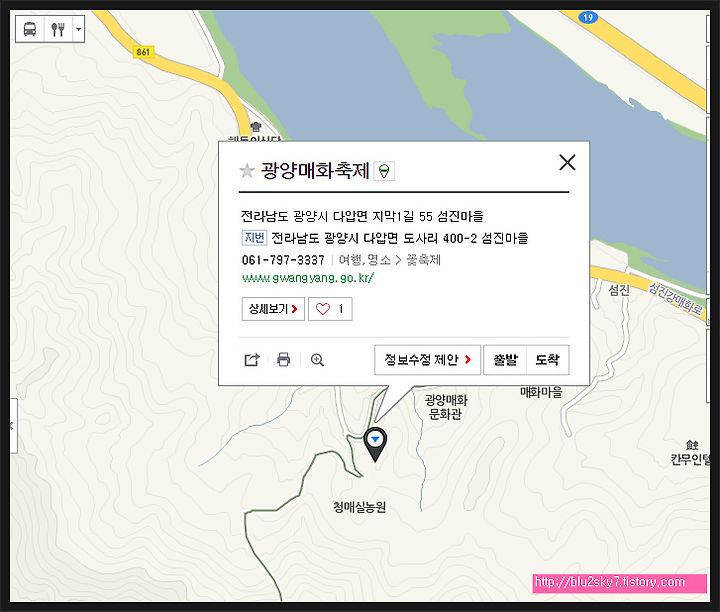Share this place using the share icon

pyautogui.click(x=252, y=359)
